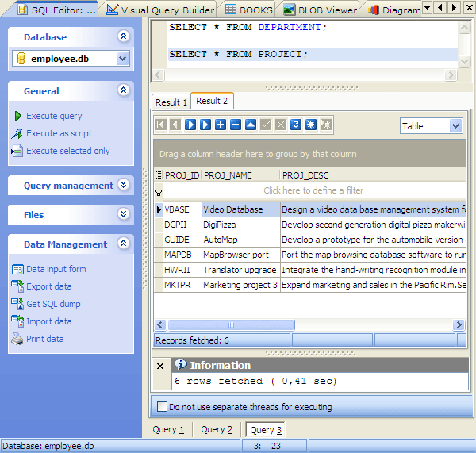Expand the Files panel

pos(123,214)
